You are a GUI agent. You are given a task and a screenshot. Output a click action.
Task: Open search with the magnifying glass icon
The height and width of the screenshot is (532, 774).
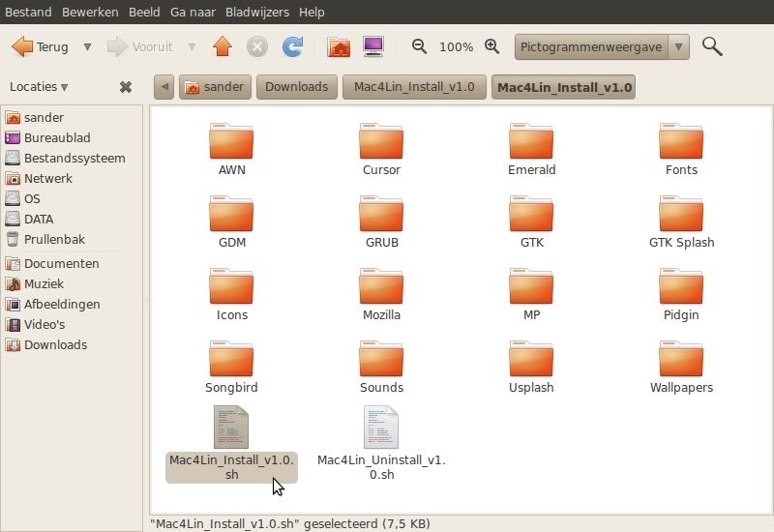click(x=712, y=46)
